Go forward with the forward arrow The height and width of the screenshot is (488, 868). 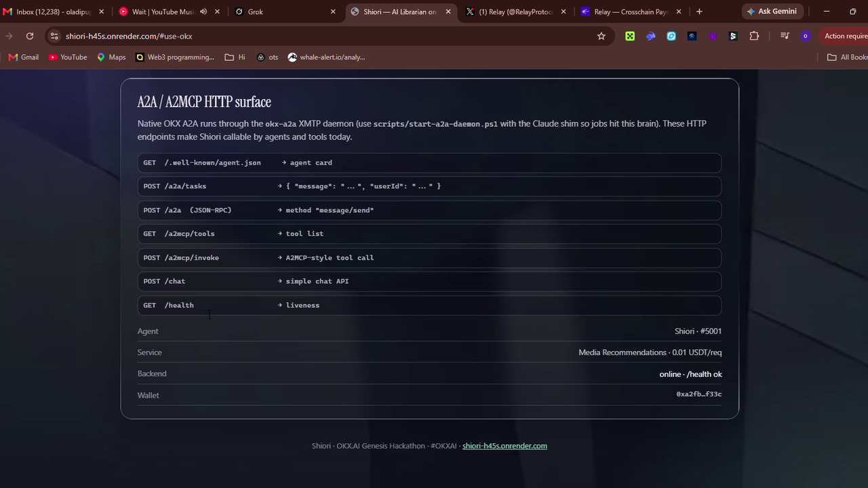click(x=8, y=36)
